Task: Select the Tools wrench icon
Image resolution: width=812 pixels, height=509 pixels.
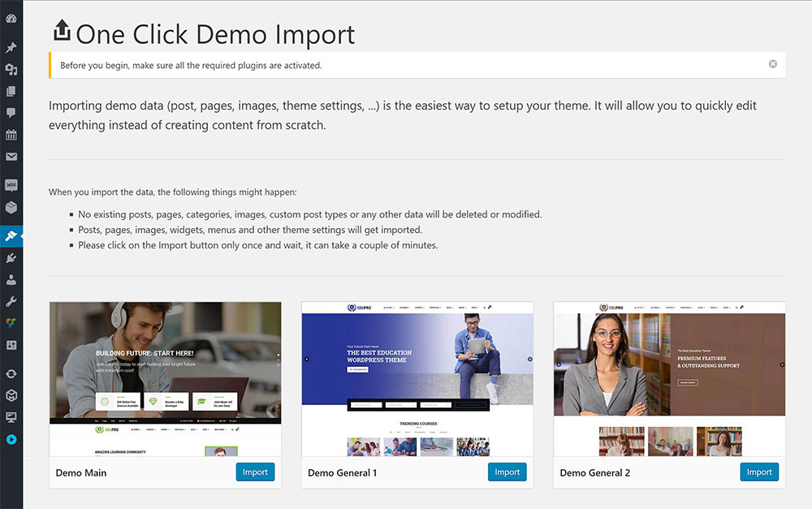Action: coord(11,301)
